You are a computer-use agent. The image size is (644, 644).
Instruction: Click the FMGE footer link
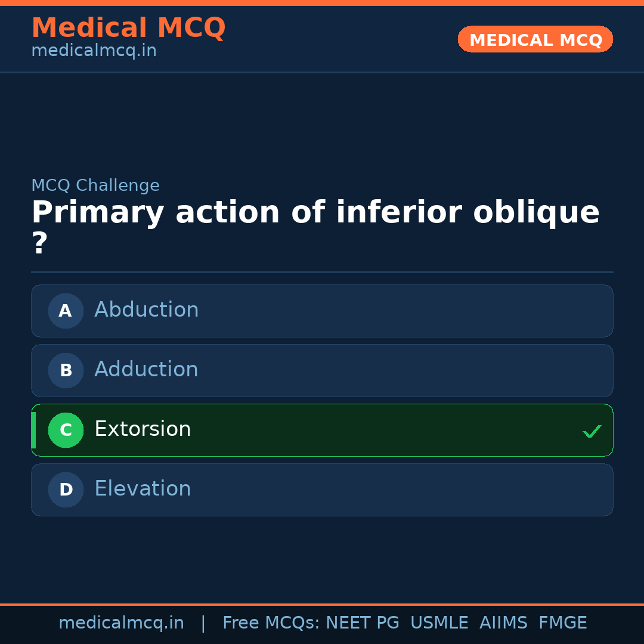click(562, 622)
